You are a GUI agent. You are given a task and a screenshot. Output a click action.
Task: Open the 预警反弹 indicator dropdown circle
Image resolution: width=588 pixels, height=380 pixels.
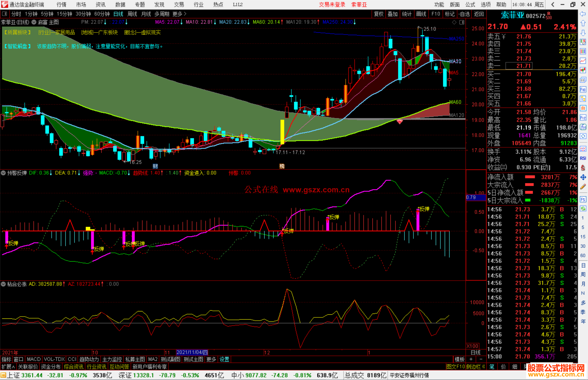pyautogui.click(x=3, y=173)
